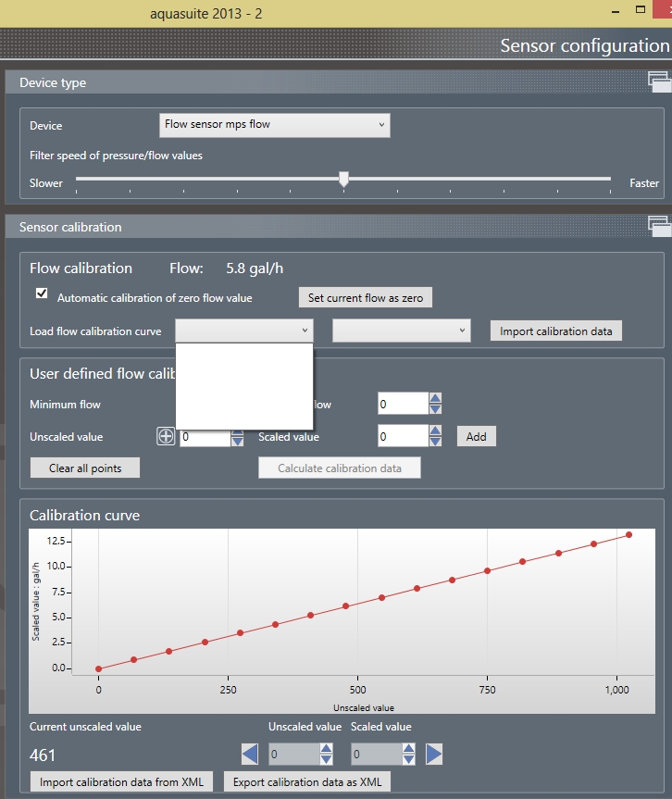Go to next calibration point arrow

(x=434, y=755)
